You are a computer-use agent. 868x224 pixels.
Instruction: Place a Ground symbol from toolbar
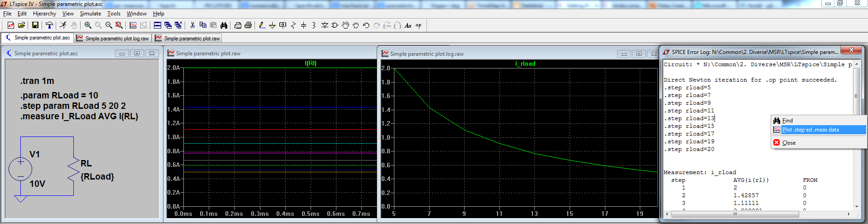[x=272, y=25]
